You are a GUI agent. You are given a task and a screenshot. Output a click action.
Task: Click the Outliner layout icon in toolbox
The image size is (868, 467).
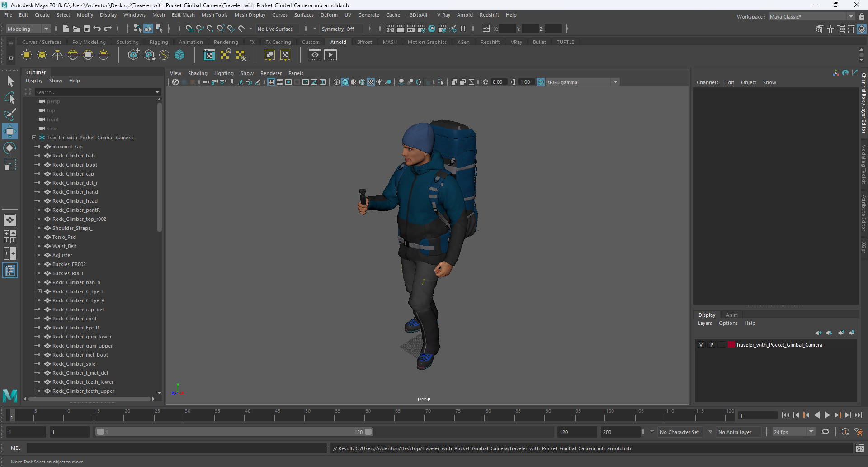(10, 271)
